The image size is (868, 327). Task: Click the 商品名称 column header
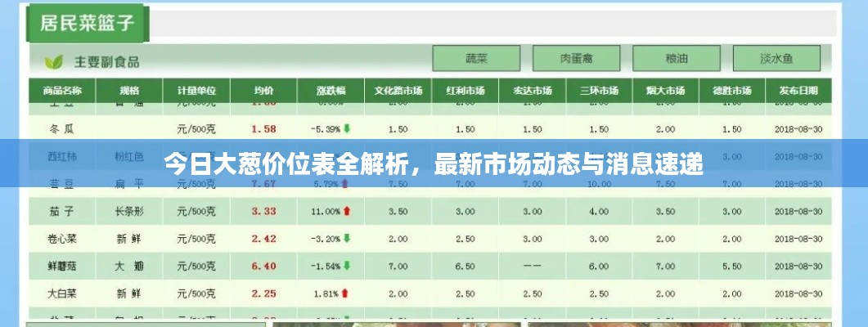point(62,91)
